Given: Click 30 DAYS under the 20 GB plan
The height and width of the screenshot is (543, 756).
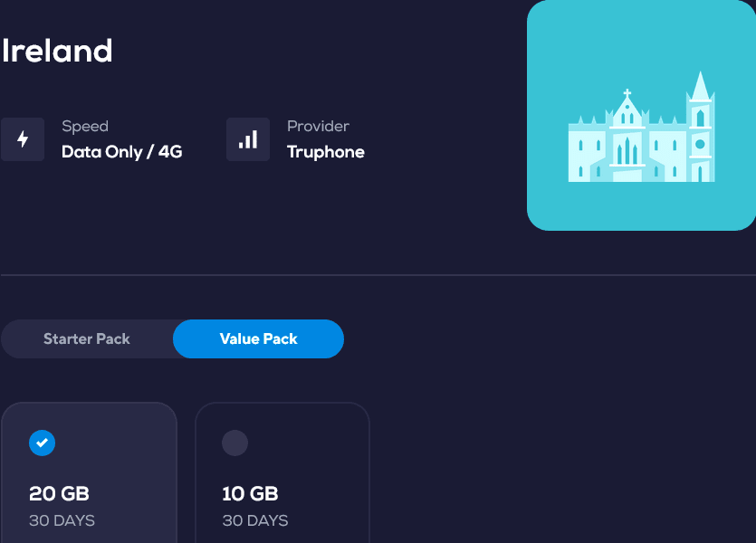Looking at the screenshot, I should 62,520.
